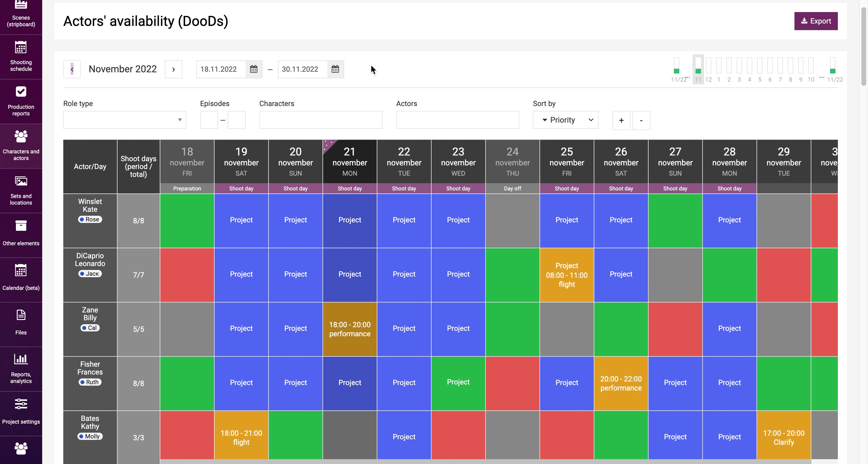The height and width of the screenshot is (464, 868).
Task: Click the second Episodes number field
Action: (x=237, y=120)
